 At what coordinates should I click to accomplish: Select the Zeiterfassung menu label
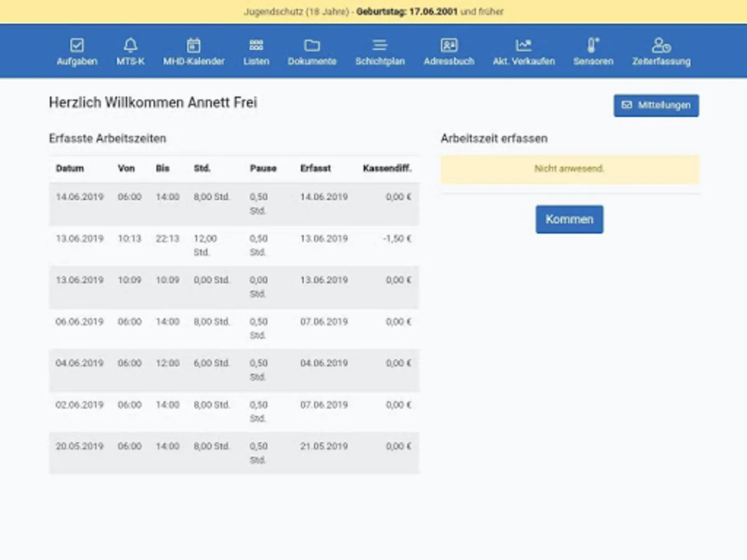click(661, 62)
